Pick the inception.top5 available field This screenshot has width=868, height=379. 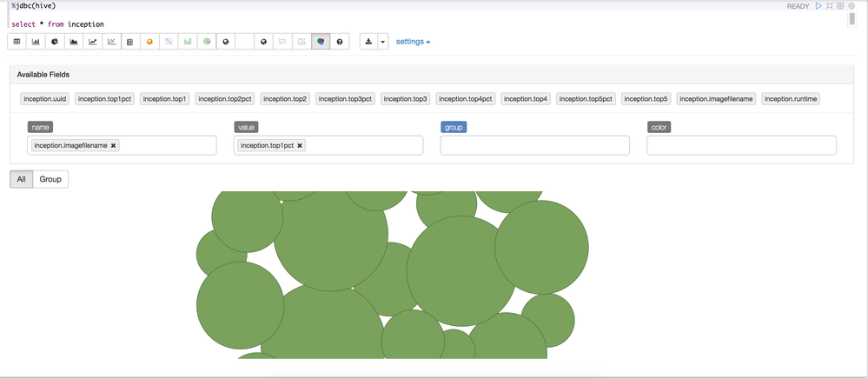646,99
